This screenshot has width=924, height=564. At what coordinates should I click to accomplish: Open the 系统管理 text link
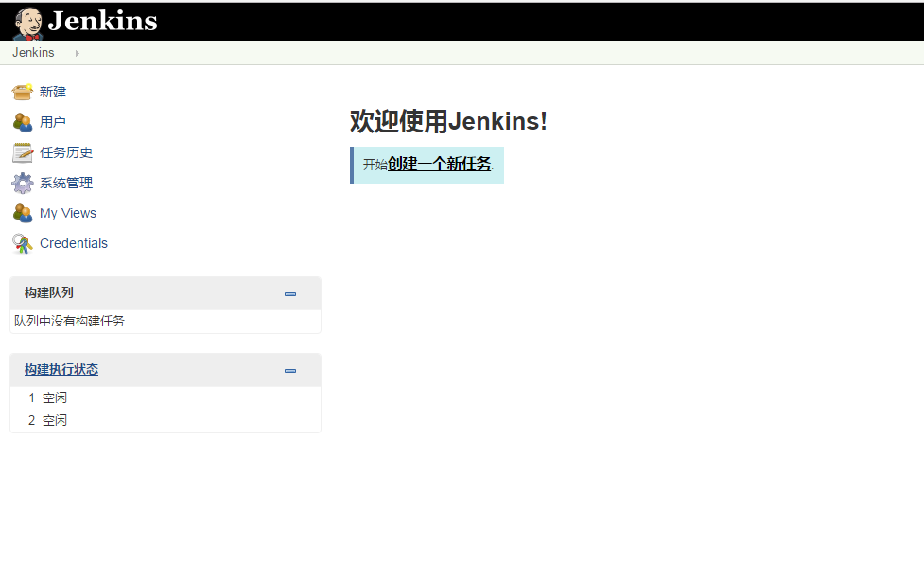[66, 183]
